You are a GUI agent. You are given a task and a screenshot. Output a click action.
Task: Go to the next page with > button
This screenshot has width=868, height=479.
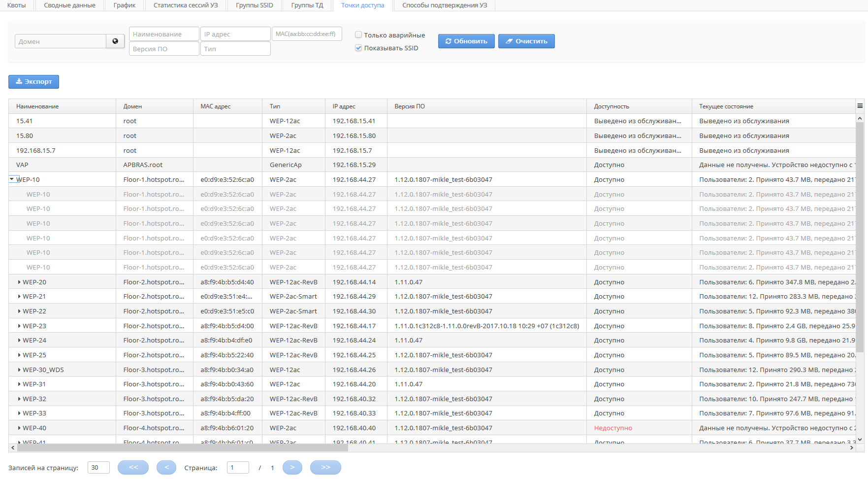point(292,467)
